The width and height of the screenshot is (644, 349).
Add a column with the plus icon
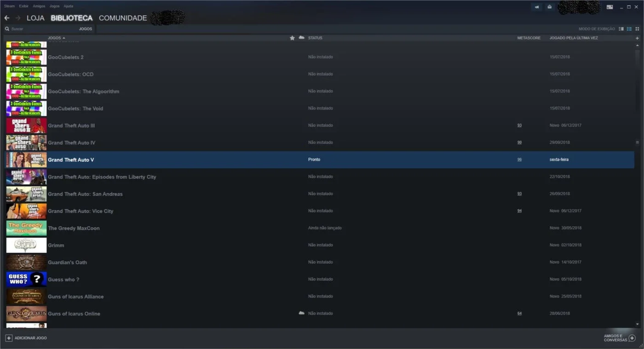tap(637, 38)
